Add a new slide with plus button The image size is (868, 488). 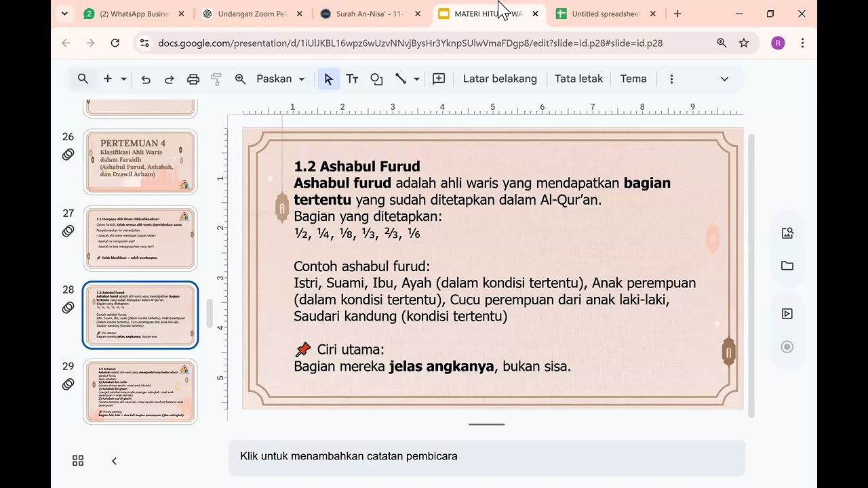pos(107,79)
